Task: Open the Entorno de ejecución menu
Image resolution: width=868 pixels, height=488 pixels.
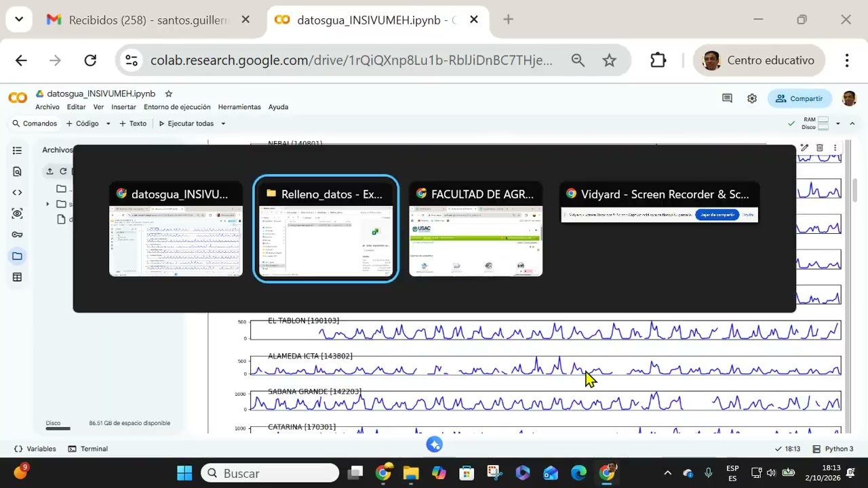Action: 177,107
